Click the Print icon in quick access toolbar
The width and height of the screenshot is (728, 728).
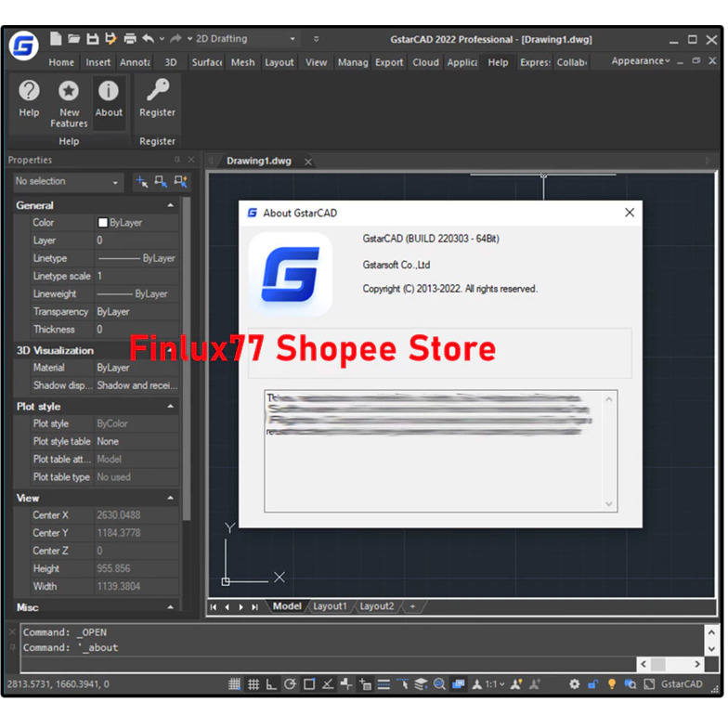coord(130,39)
